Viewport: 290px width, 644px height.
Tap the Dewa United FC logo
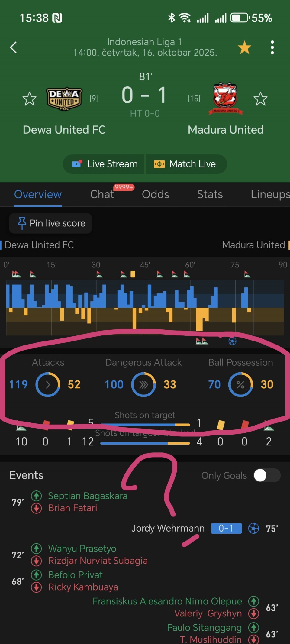coord(64,99)
